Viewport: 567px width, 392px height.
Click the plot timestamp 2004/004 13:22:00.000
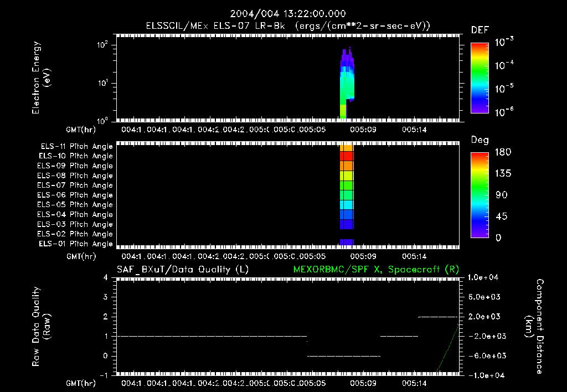pyautogui.click(x=288, y=14)
